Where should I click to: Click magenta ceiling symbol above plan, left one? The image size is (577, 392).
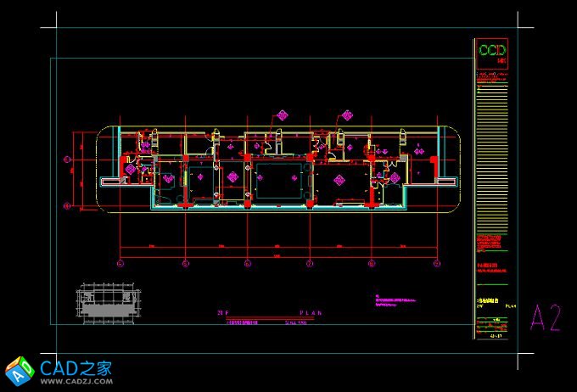282,114
